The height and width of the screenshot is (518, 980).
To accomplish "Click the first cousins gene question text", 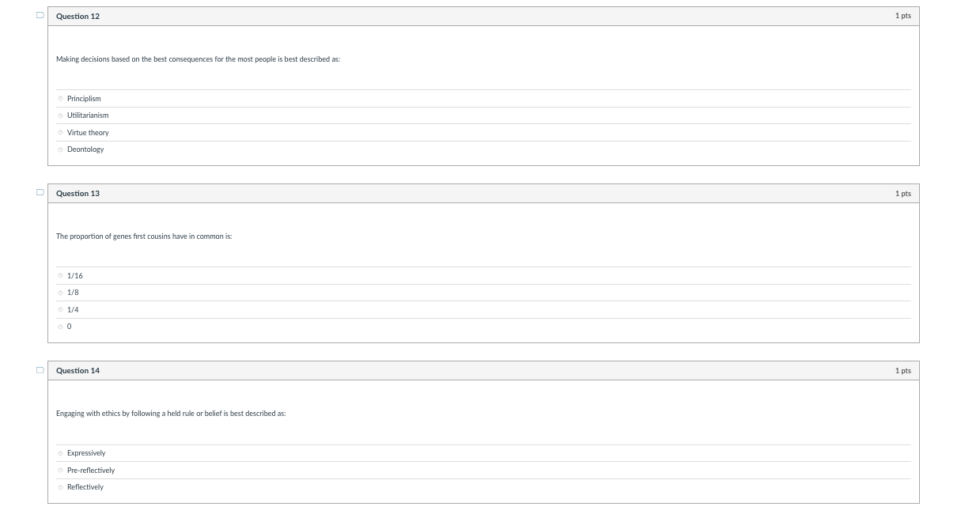I will coord(144,236).
